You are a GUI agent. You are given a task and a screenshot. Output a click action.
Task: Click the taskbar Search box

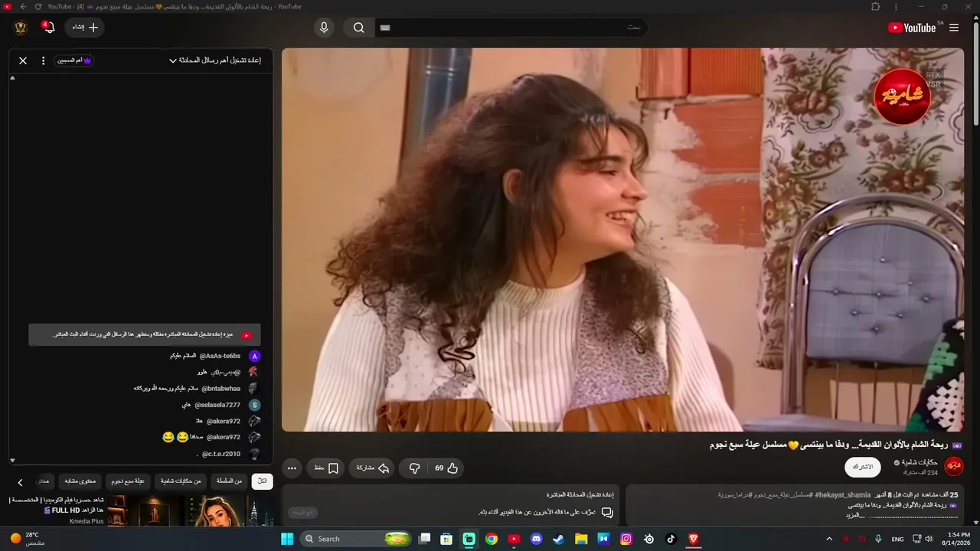click(x=356, y=539)
